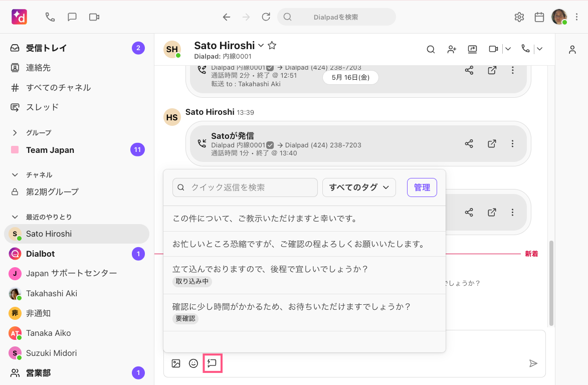588x385 pixels.
Task: Select reply この件について、ご教示いただけますと幸いです。
Action: (304, 219)
